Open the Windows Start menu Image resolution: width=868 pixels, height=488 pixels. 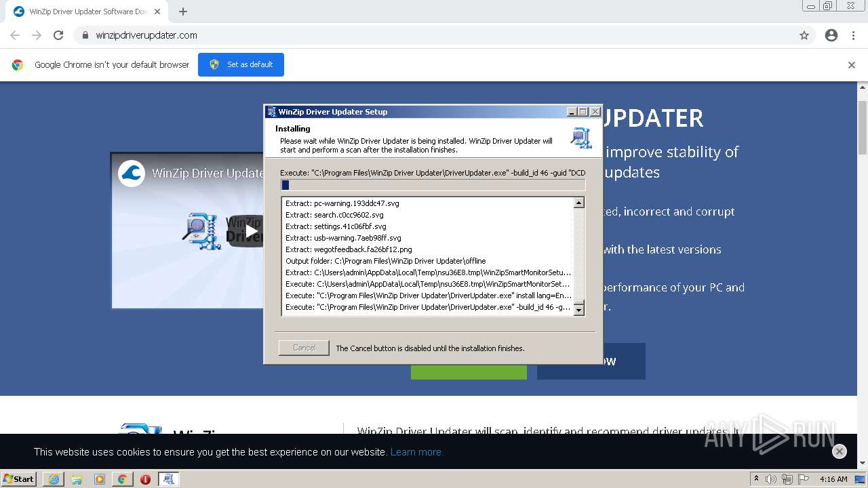[19, 479]
